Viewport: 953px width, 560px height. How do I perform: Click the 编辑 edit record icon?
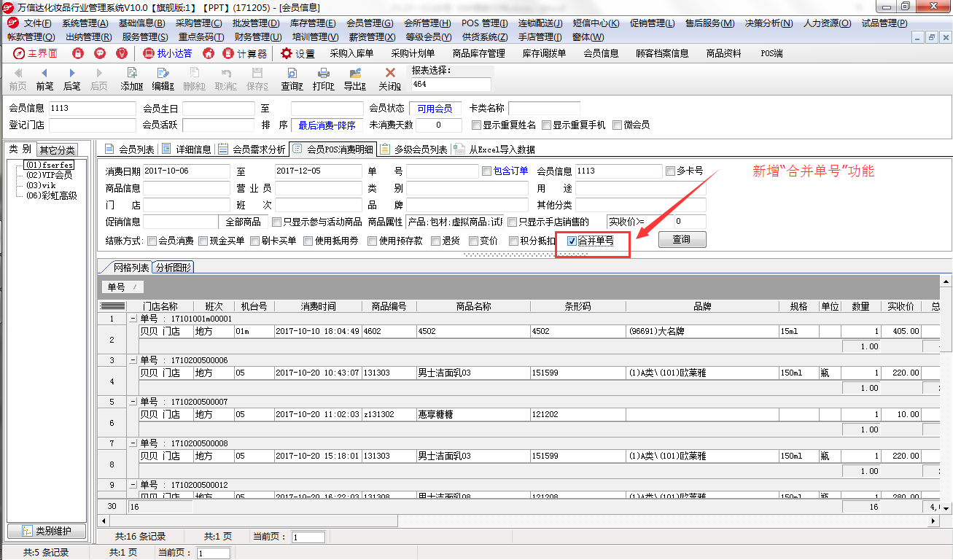click(x=163, y=79)
